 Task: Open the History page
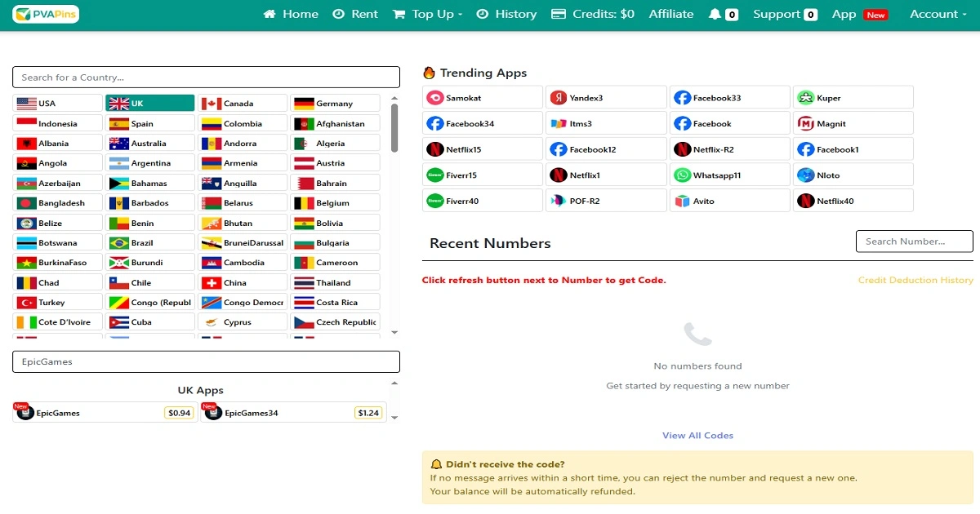506,14
